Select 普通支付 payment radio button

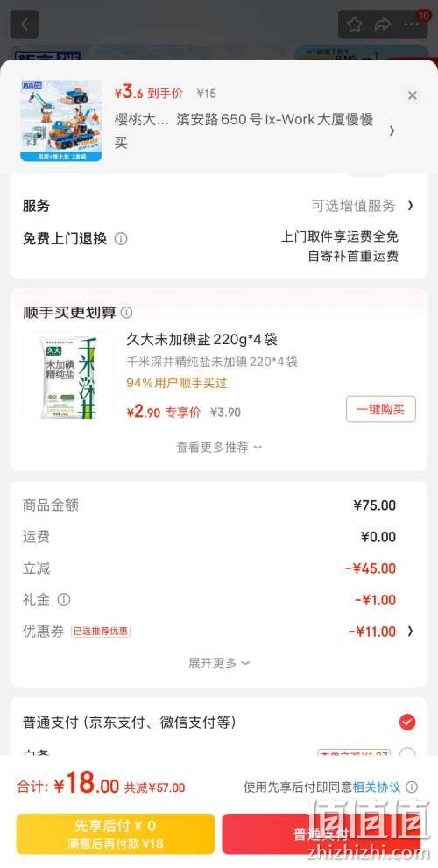407,722
